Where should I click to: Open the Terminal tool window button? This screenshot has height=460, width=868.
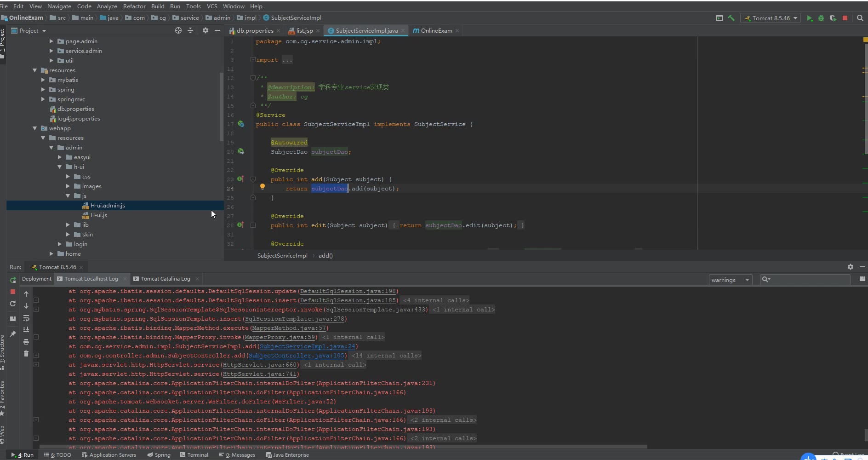pos(194,455)
